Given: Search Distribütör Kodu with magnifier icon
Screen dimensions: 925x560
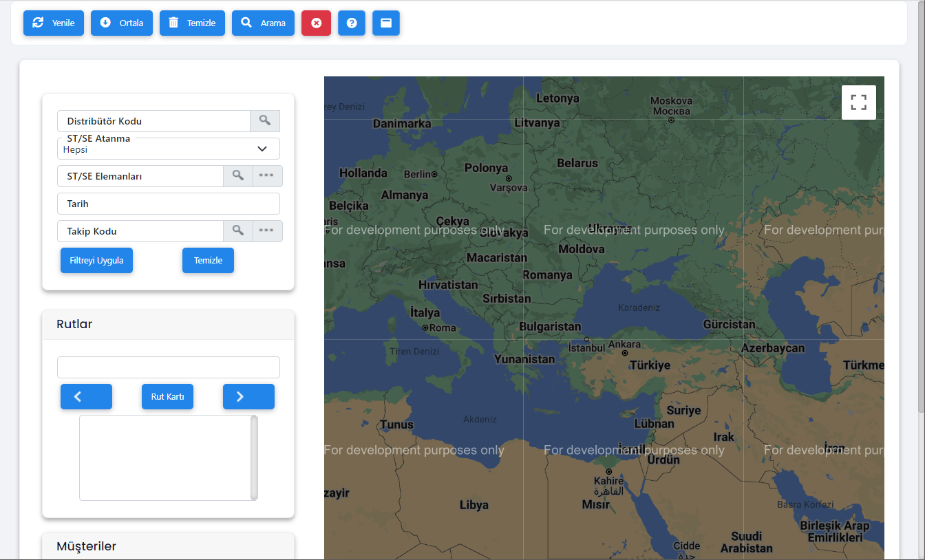Looking at the screenshot, I should [x=265, y=121].
